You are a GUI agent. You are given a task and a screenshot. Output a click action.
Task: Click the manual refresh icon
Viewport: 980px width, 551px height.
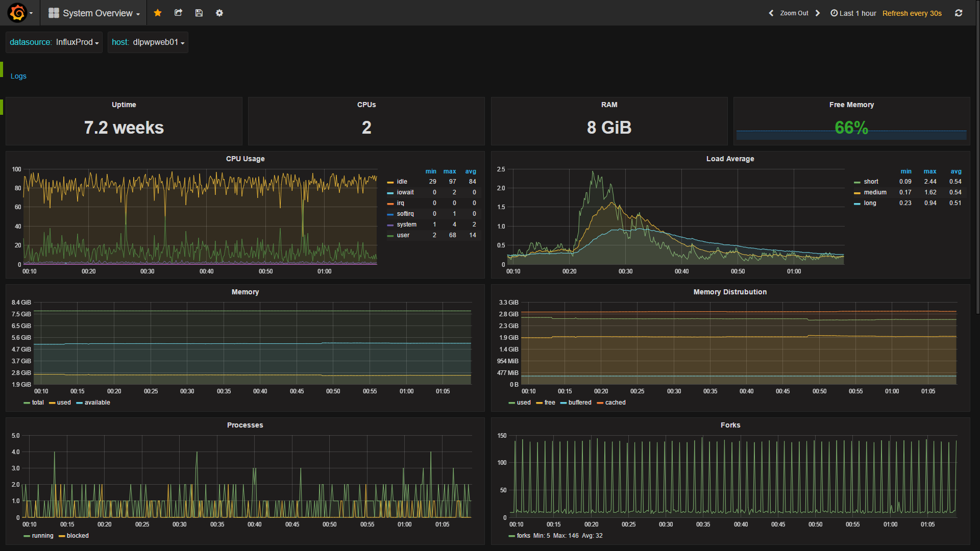coord(959,13)
